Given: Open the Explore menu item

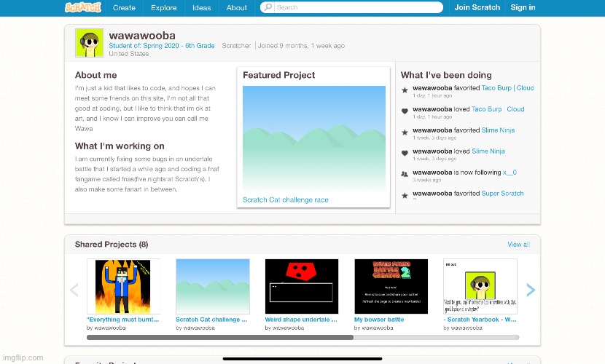Looking at the screenshot, I should click(163, 8).
